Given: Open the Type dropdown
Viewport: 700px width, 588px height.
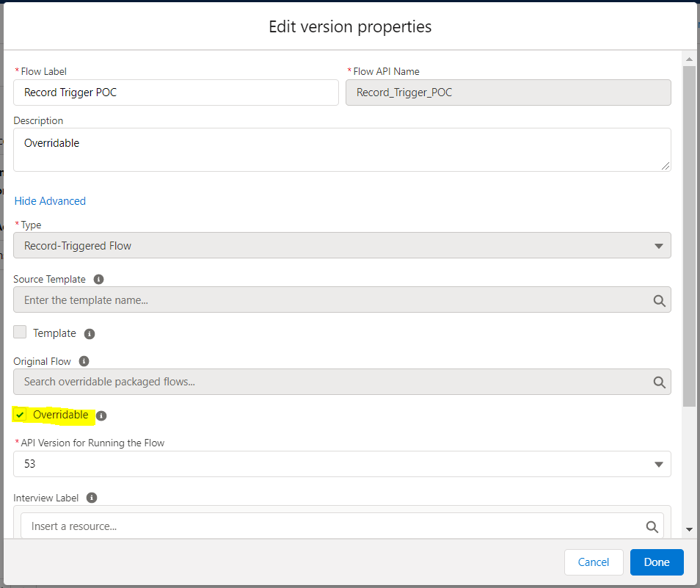Looking at the screenshot, I should (x=342, y=246).
